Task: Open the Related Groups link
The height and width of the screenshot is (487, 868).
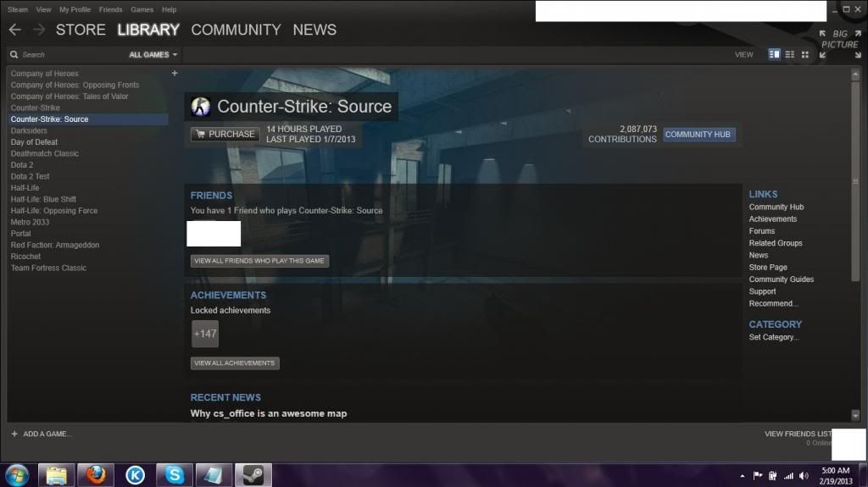Action: click(x=776, y=243)
